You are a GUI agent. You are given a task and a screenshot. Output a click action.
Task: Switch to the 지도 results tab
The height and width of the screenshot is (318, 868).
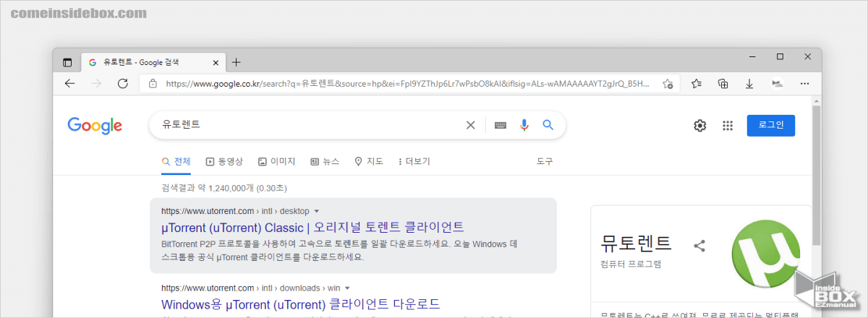click(x=369, y=161)
